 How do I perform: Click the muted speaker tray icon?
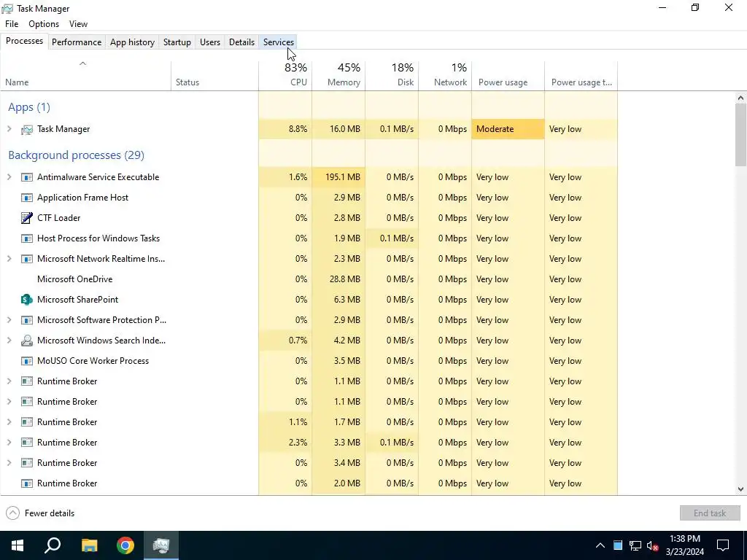point(653,545)
